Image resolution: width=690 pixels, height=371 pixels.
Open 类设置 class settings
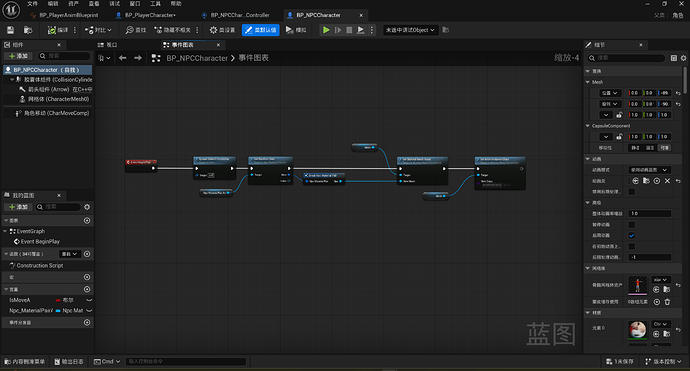coord(222,30)
